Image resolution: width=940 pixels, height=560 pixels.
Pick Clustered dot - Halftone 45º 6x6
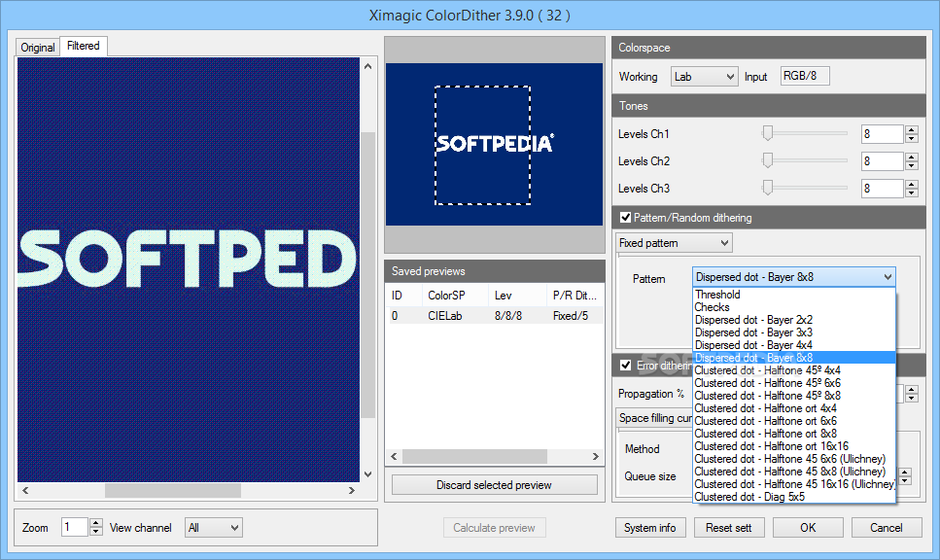pos(794,383)
